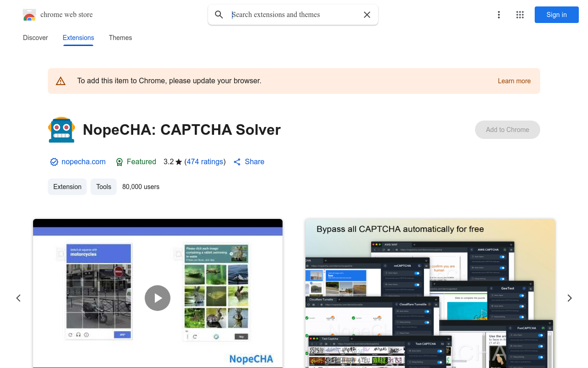Click the share icon beside Share

(237, 162)
